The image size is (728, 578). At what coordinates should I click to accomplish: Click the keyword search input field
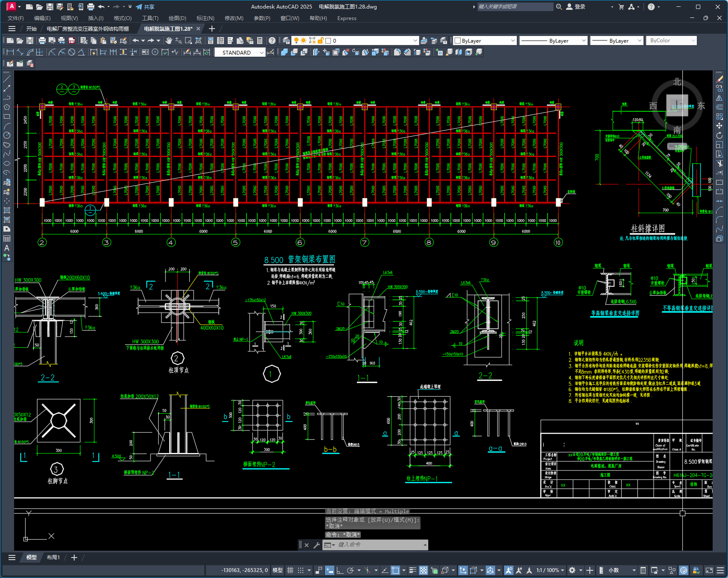515,7
